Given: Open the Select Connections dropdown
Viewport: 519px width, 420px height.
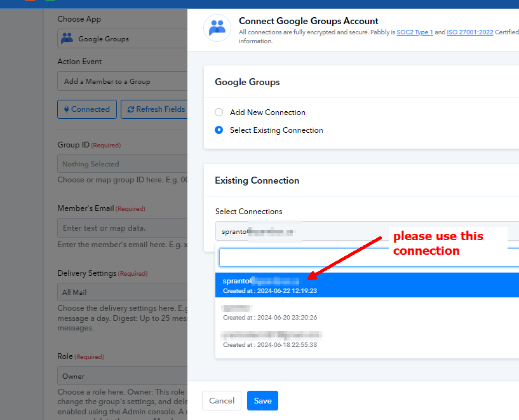Looking at the screenshot, I should click(x=367, y=231).
